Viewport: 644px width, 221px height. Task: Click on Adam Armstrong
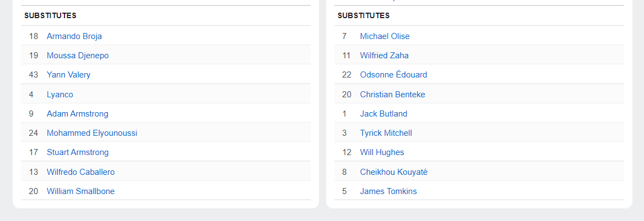point(78,114)
